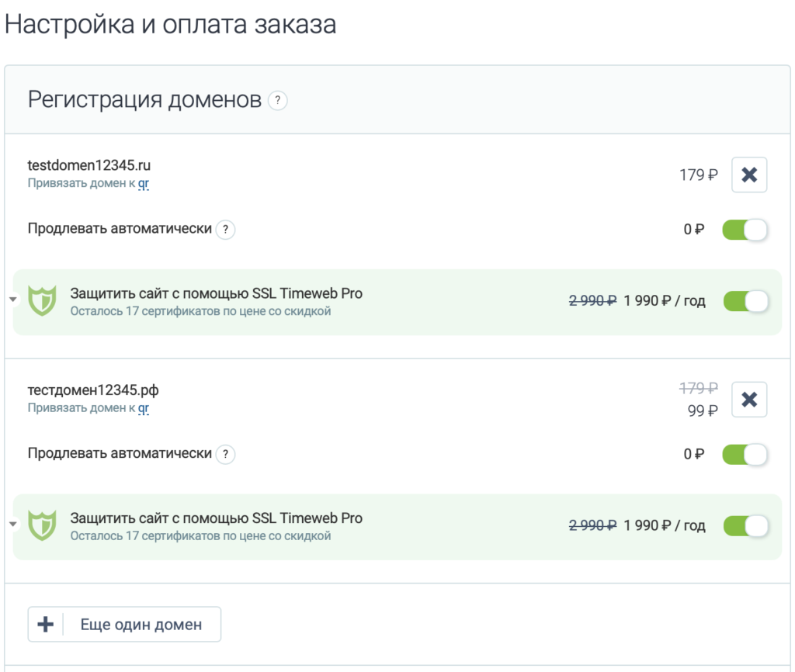Click the qr link under тестдомен12345.рф
Screen dimensions: 795x672
pyautogui.click(x=144, y=408)
